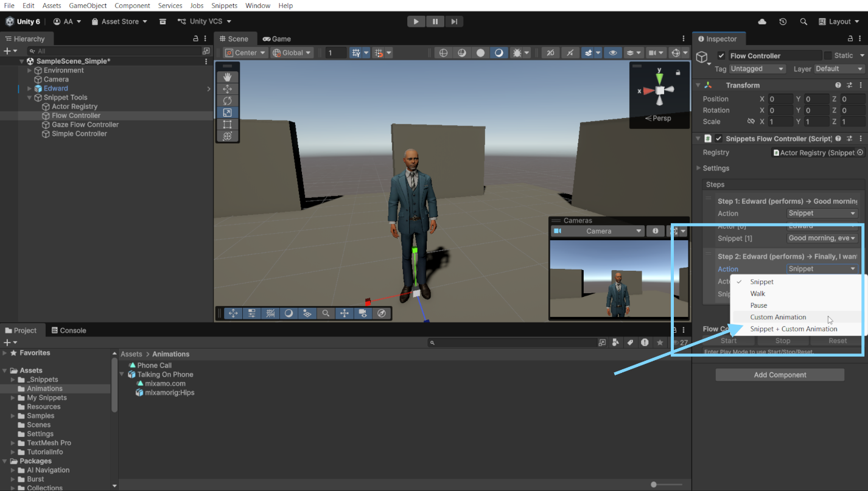Screen dimensions: 868x491
Task: Toggle Snippets Flow Controller script enabled checkbox
Action: coord(719,139)
